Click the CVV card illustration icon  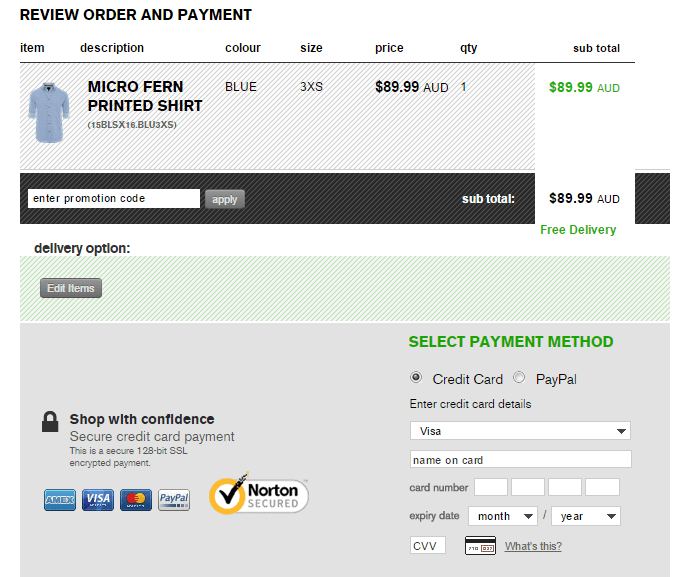481,546
